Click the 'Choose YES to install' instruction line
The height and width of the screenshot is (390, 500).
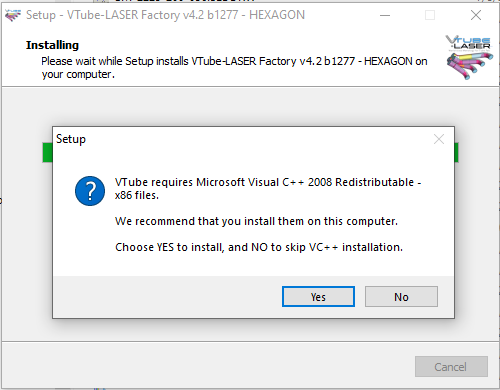(x=259, y=247)
